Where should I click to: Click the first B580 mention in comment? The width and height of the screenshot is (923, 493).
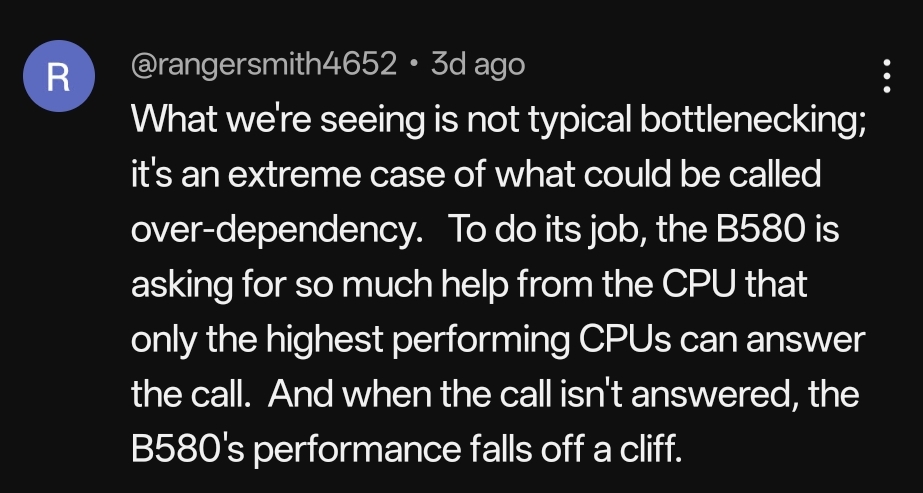point(760,229)
